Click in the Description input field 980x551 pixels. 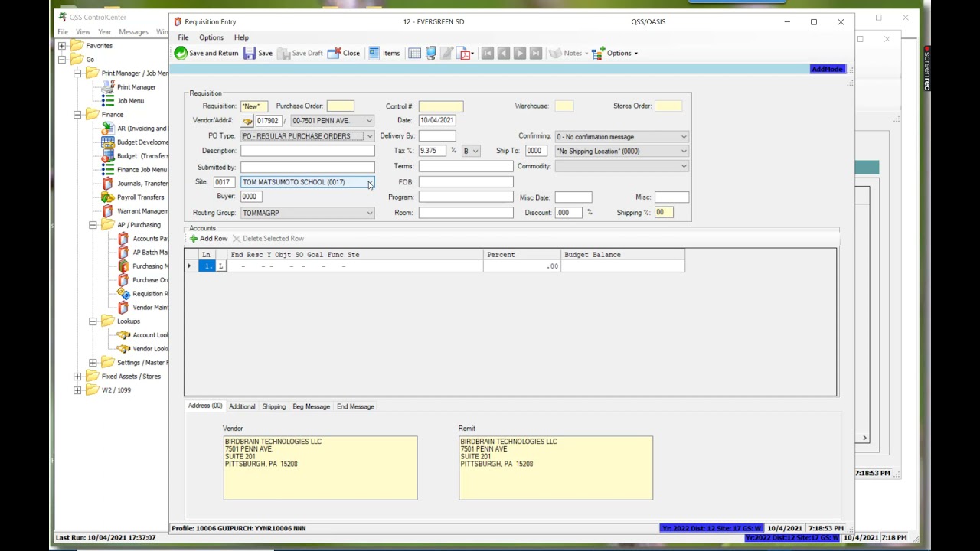point(308,151)
